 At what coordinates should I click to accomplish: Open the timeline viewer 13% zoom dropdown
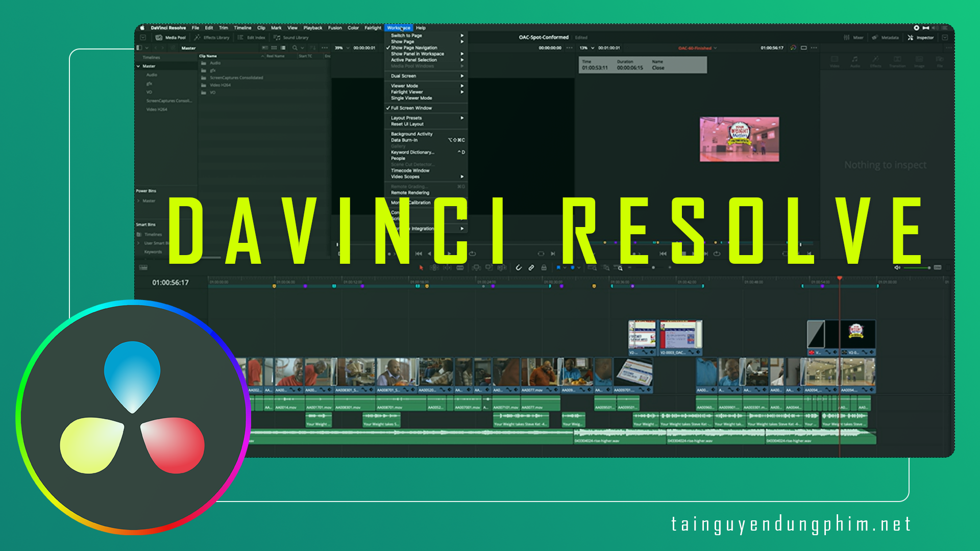tap(587, 48)
